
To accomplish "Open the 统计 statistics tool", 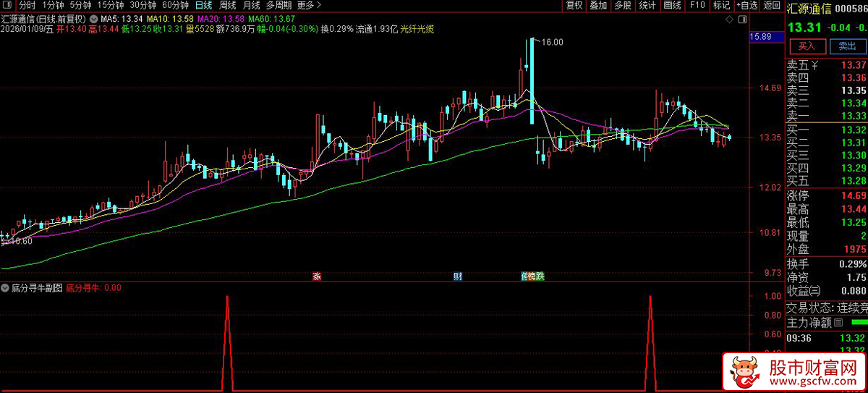I will point(647,5).
